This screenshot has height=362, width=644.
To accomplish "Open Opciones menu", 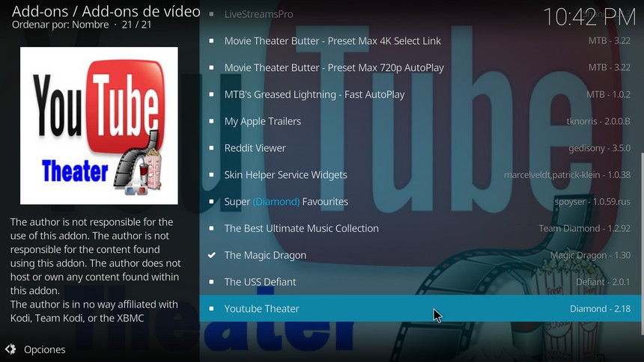I will coord(44,349).
